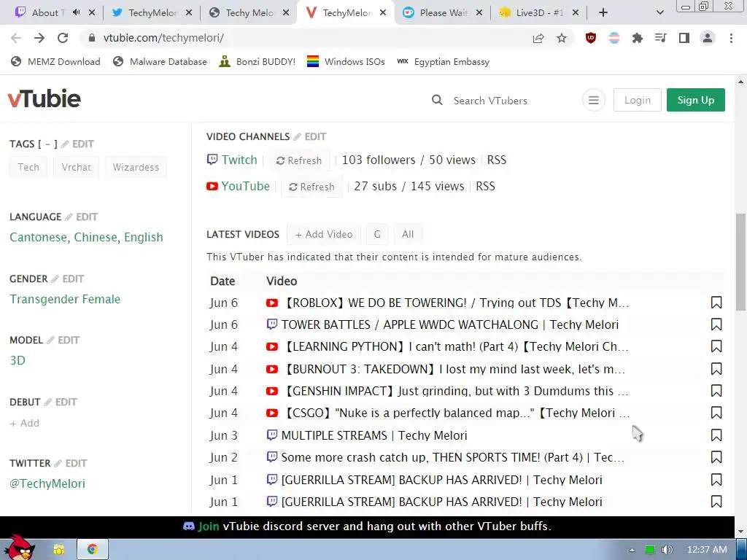The image size is (747, 560).
Task: Bookmark the BURNOUT 3: TAKEDOWN video
Action: coord(716,369)
